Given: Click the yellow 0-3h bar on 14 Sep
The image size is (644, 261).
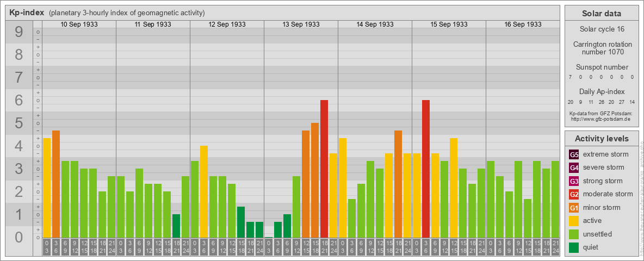Looking at the screenshot, I should (343, 188).
